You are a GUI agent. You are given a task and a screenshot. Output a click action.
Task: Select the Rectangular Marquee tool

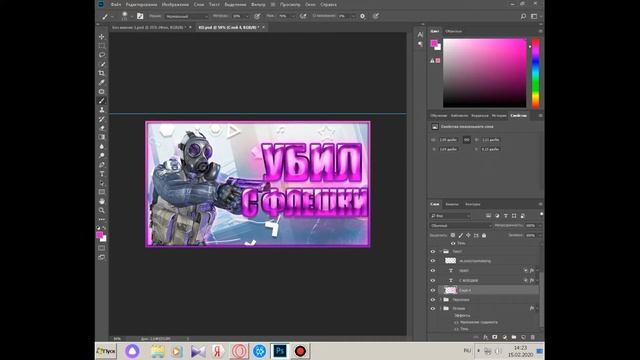(102, 46)
